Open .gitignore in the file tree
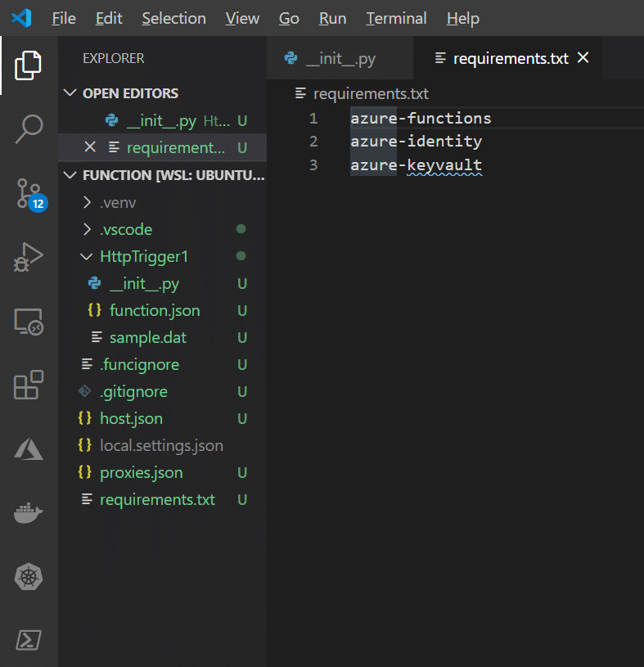Screen dimensions: 644x667 click(x=163, y=391)
